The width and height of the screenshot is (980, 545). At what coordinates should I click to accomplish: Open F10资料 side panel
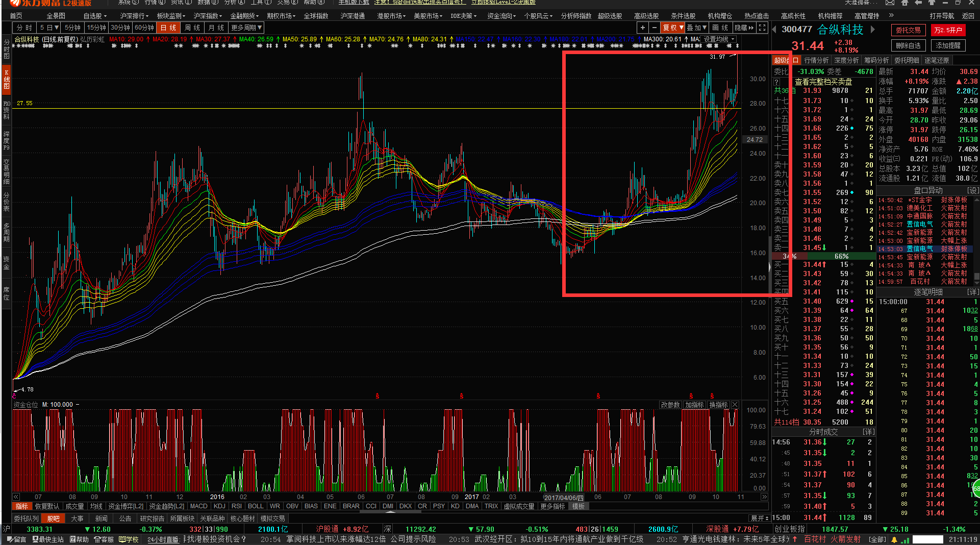coord(6,110)
